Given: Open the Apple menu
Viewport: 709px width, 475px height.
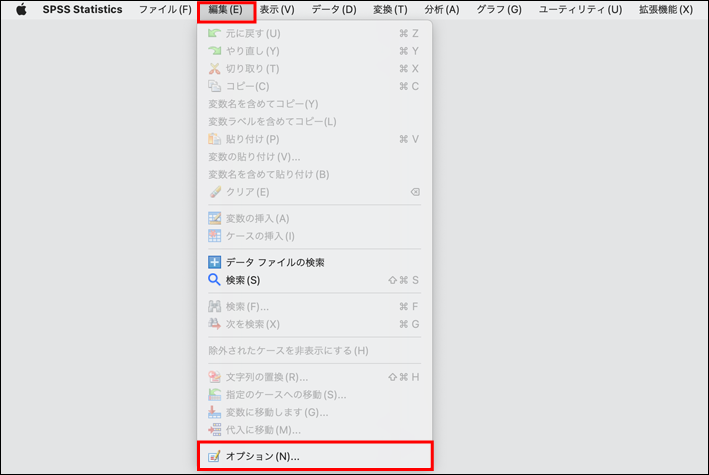Looking at the screenshot, I should [x=21, y=10].
